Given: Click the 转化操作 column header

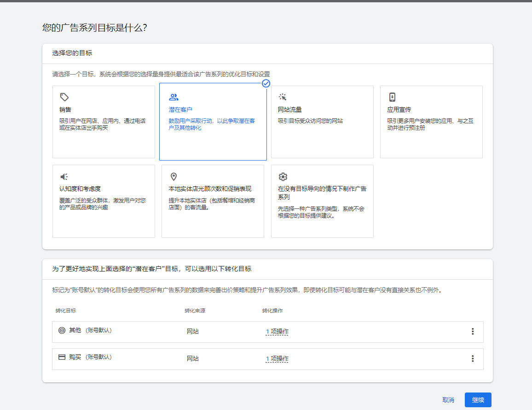Looking at the screenshot, I should (x=272, y=311).
